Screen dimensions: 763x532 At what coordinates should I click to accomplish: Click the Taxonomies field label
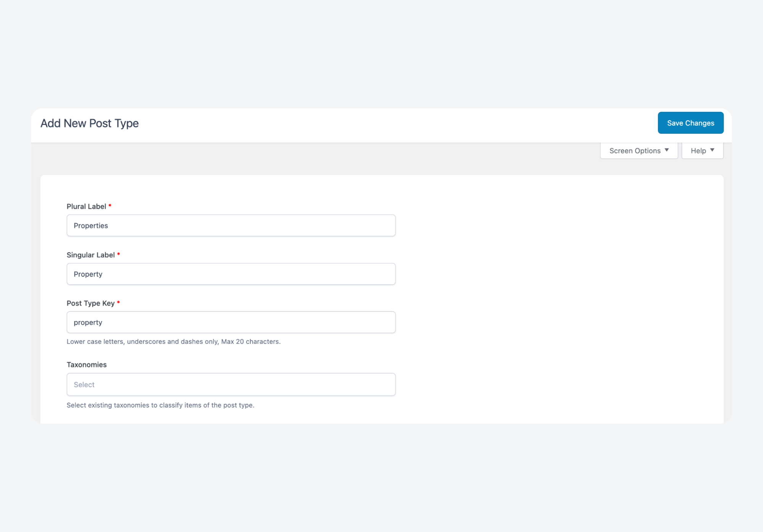87,364
